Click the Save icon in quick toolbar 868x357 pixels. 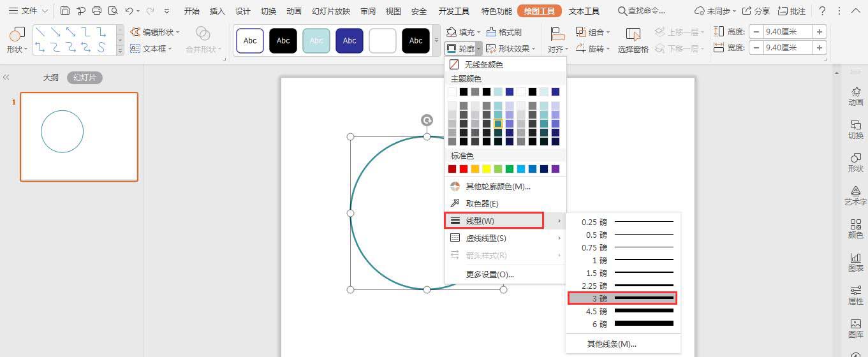click(x=65, y=11)
